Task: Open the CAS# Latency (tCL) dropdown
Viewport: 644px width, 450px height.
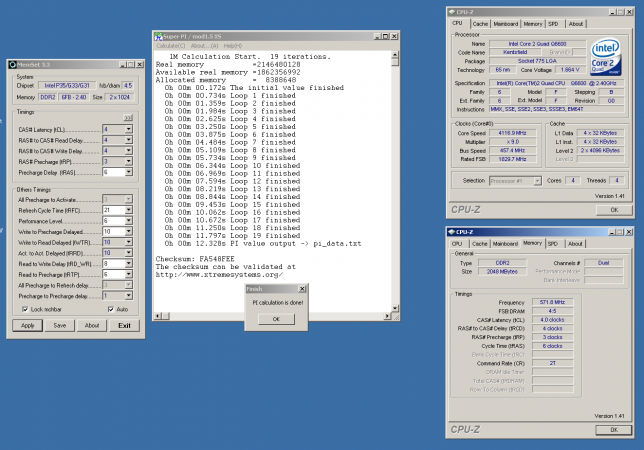Action: pyautogui.click(x=129, y=129)
